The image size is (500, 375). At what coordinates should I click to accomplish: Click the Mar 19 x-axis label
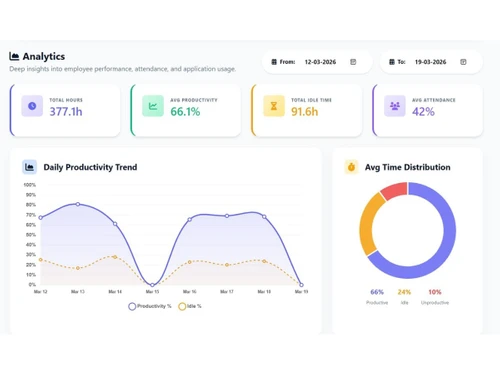[x=301, y=292]
